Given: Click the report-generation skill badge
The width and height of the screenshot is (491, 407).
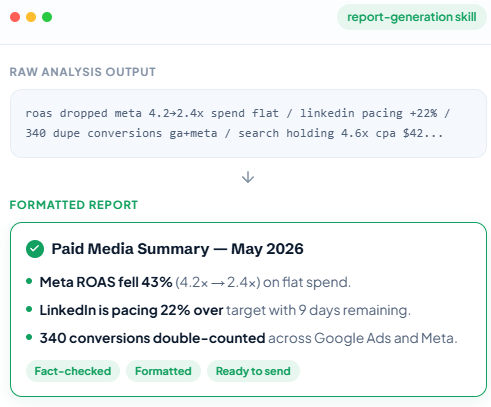Looking at the screenshot, I should point(412,17).
